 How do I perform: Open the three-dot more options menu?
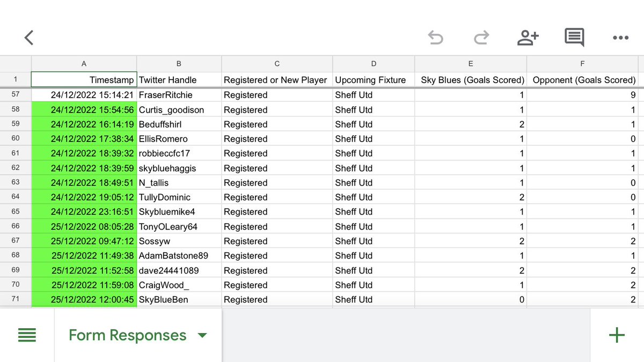point(620,38)
